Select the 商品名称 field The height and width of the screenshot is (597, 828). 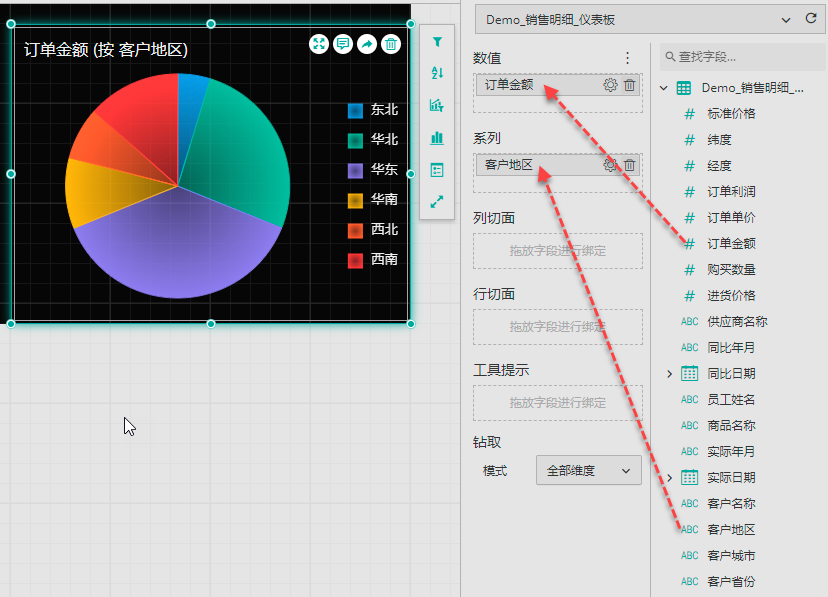click(x=731, y=425)
